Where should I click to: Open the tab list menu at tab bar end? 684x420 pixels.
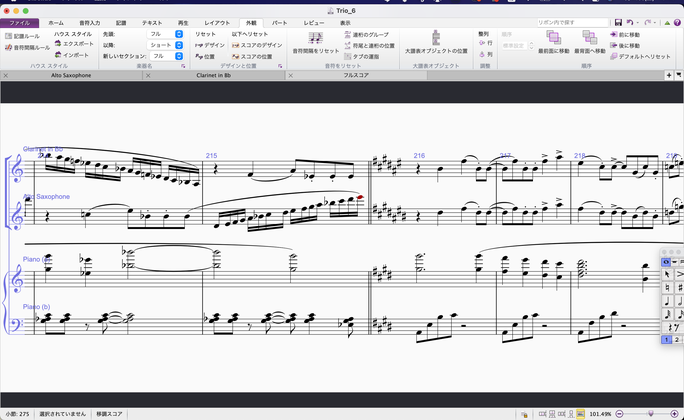click(679, 75)
